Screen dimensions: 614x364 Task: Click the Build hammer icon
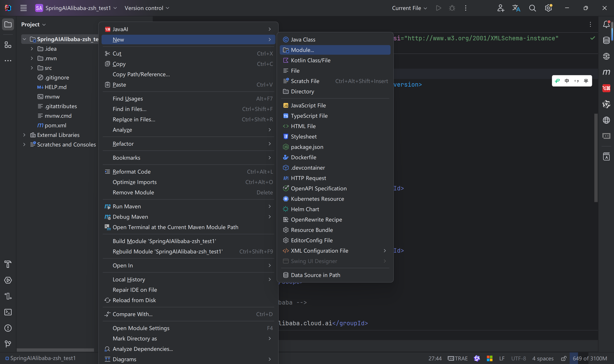coord(8,264)
